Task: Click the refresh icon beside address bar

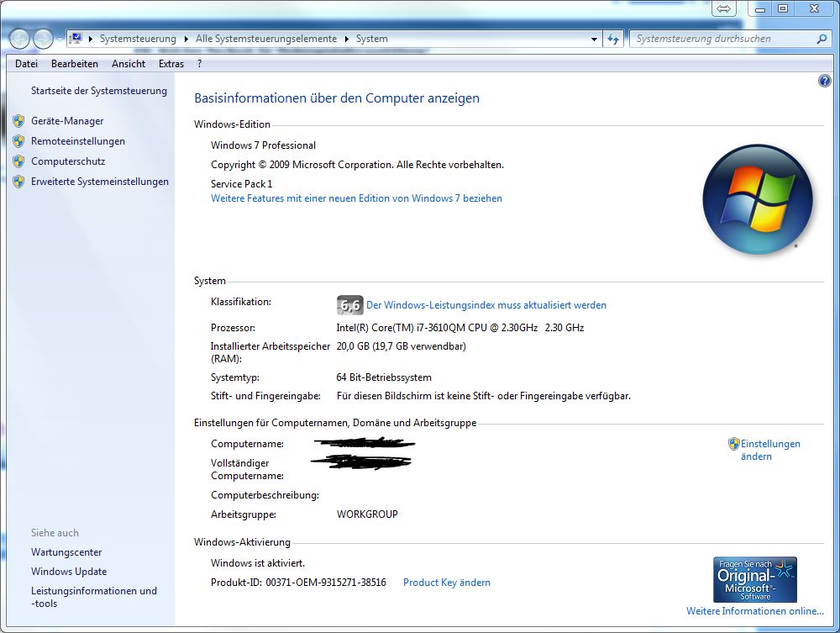Action: [613, 39]
